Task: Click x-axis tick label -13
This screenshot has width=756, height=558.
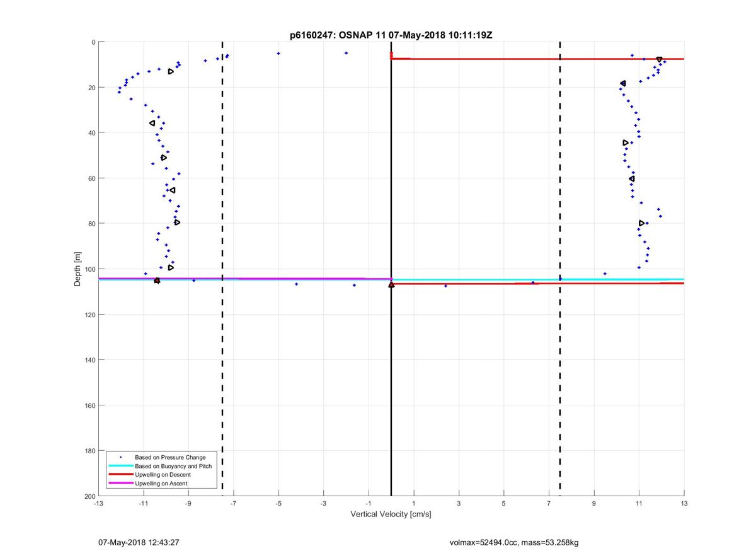Action: pos(98,503)
